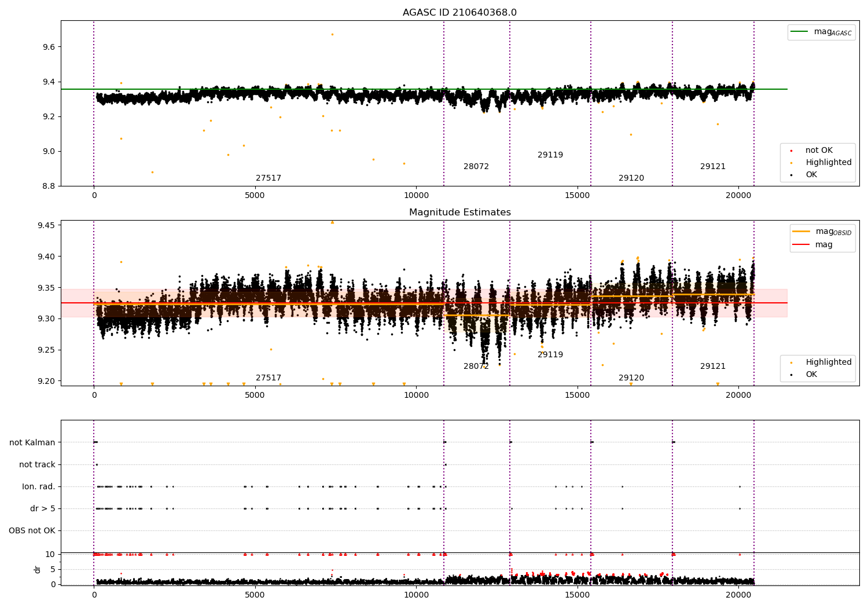The height and width of the screenshot is (608, 868).
Task: Click obsid label 29121 in the top plot
Action: pyautogui.click(x=713, y=167)
